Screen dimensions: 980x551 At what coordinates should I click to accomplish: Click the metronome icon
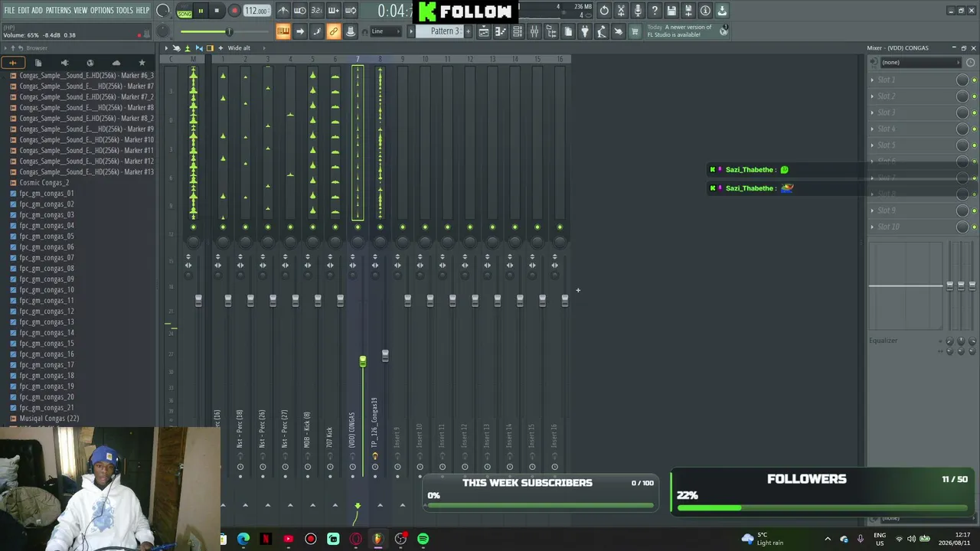coord(283,11)
